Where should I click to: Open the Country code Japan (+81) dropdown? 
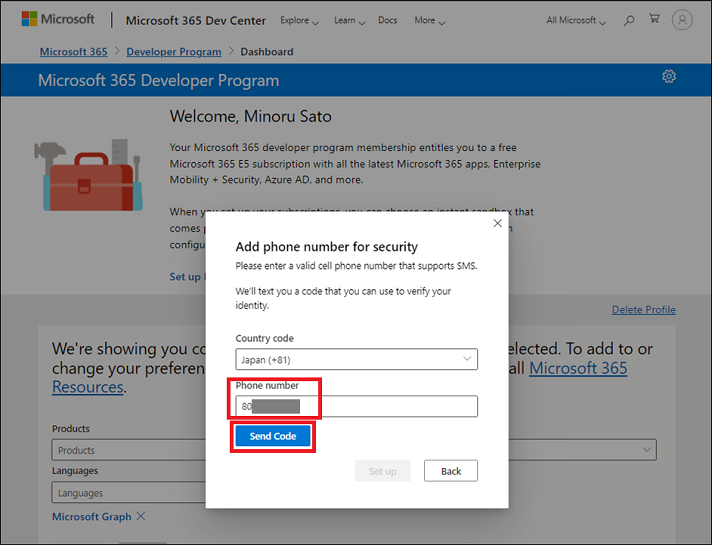[x=356, y=359]
